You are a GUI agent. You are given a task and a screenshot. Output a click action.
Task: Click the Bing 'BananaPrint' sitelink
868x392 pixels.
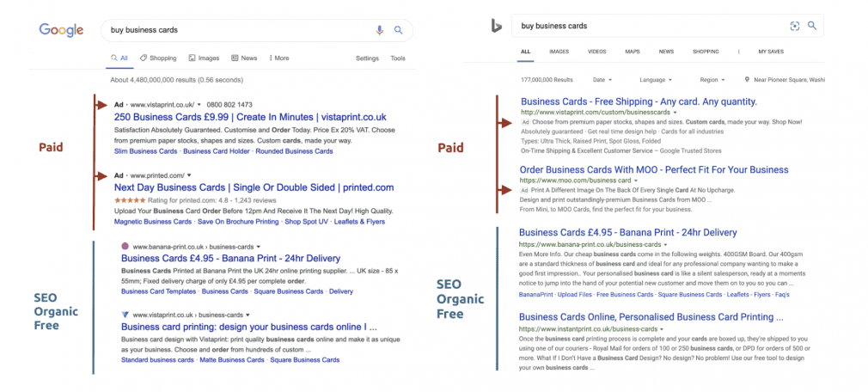pyautogui.click(x=536, y=295)
